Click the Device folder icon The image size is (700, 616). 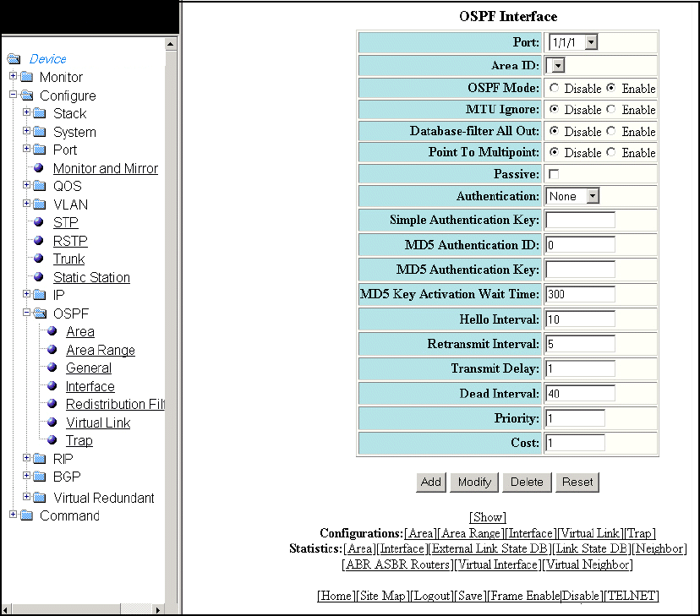click(14, 59)
